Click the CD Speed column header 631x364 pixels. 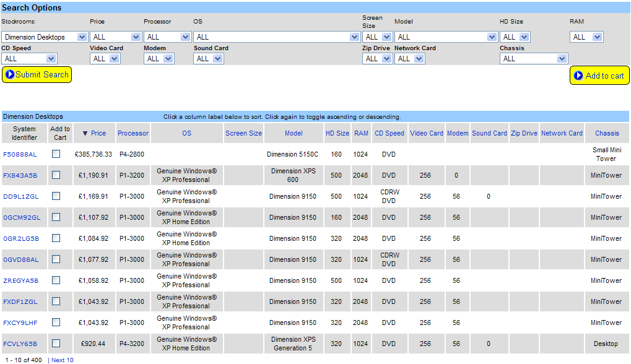point(389,133)
